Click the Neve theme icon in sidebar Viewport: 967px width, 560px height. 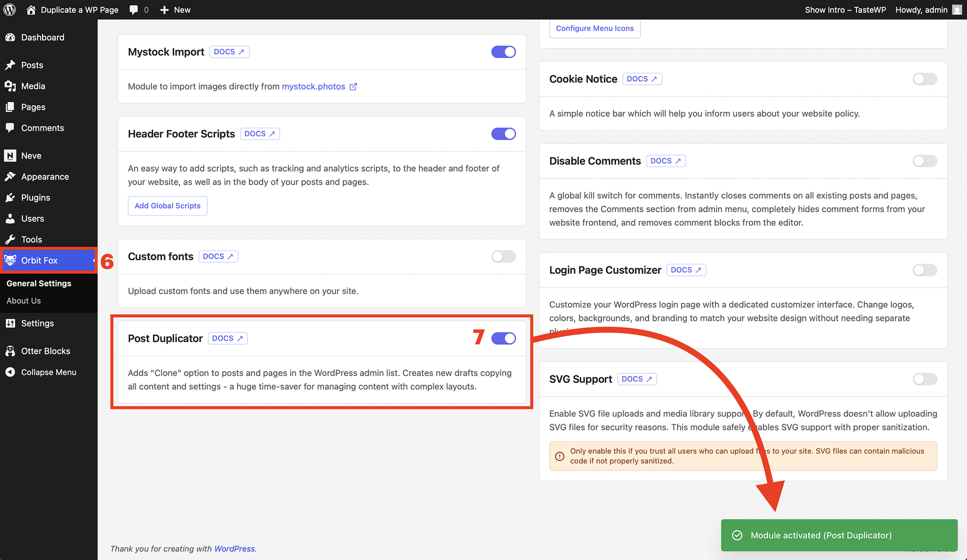point(10,156)
